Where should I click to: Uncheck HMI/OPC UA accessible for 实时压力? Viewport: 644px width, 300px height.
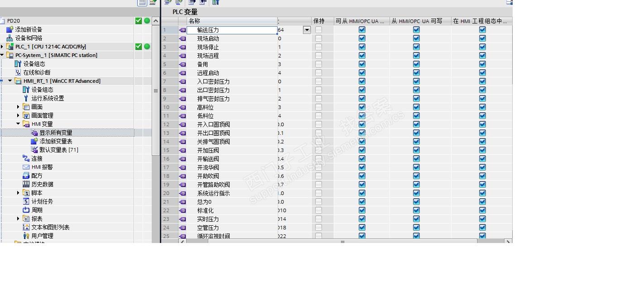tap(362, 219)
